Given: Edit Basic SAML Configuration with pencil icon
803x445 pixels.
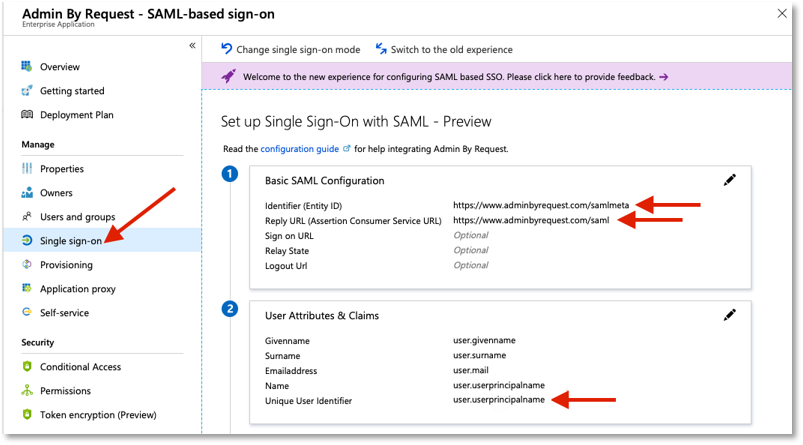Looking at the screenshot, I should click(x=729, y=180).
